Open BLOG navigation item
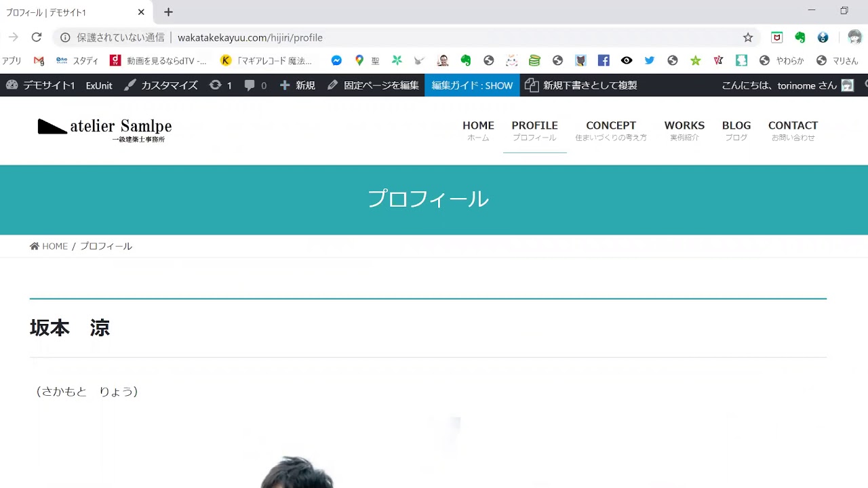This screenshot has width=868, height=488. (x=736, y=130)
